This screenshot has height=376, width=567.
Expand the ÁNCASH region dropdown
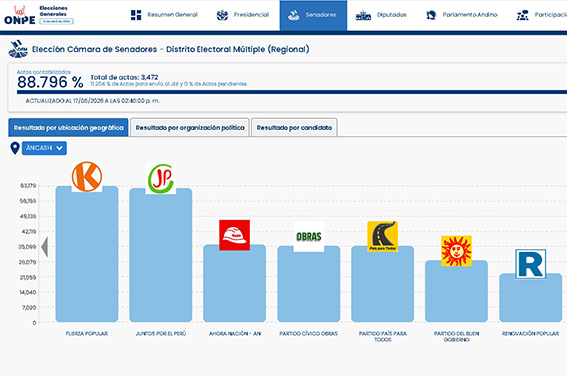click(44, 148)
